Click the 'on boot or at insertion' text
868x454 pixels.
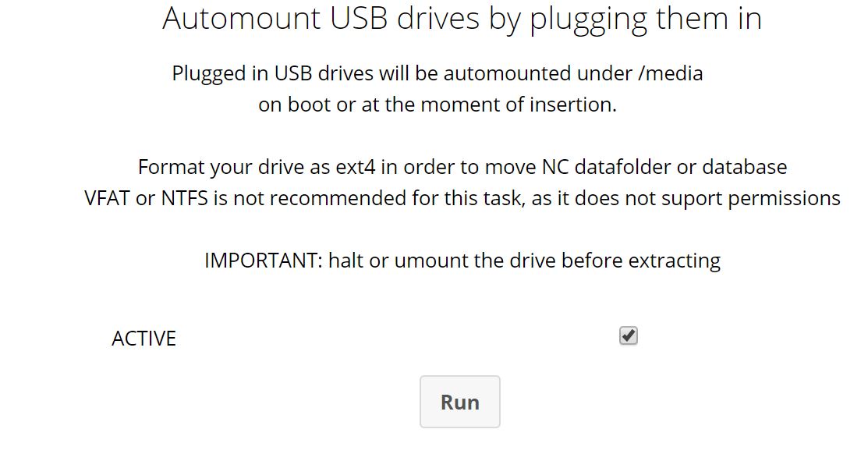coord(438,104)
